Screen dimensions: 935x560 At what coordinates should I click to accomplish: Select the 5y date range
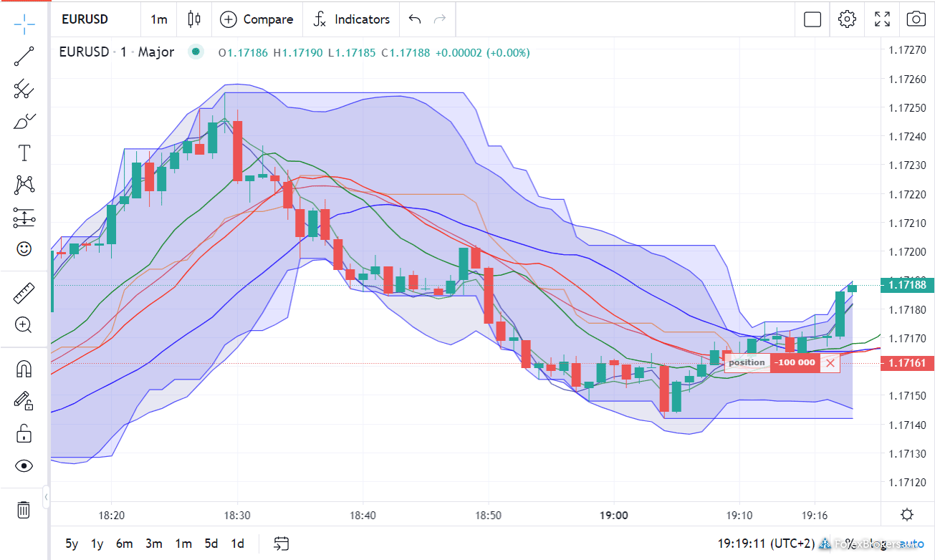click(x=72, y=544)
